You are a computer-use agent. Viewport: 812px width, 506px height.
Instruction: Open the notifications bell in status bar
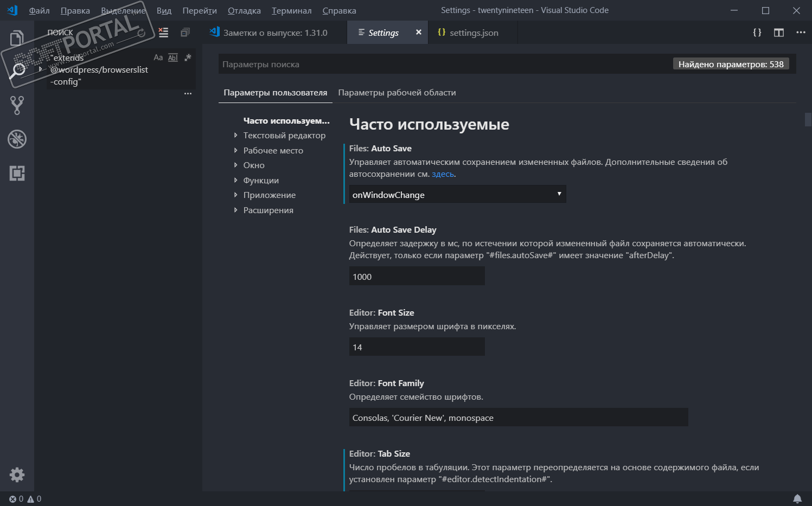click(797, 498)
